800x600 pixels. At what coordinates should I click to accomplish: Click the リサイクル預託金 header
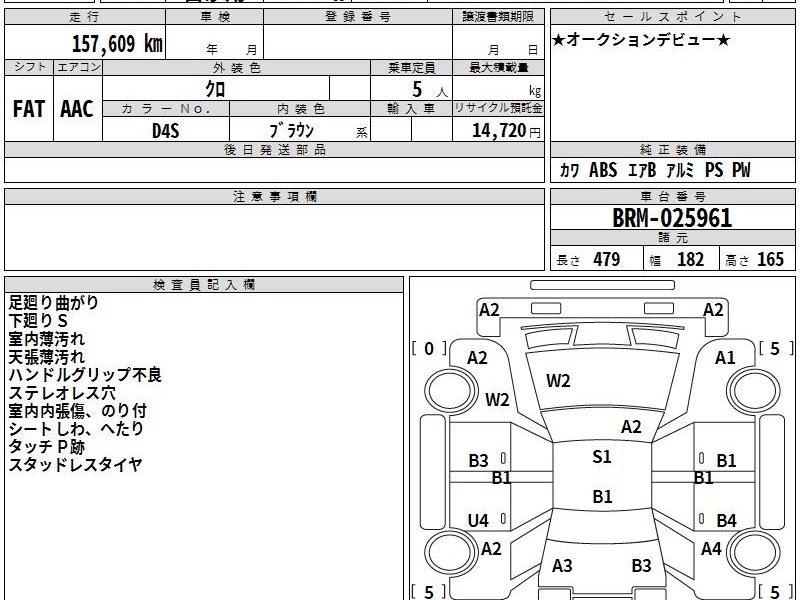click(498, 108)
